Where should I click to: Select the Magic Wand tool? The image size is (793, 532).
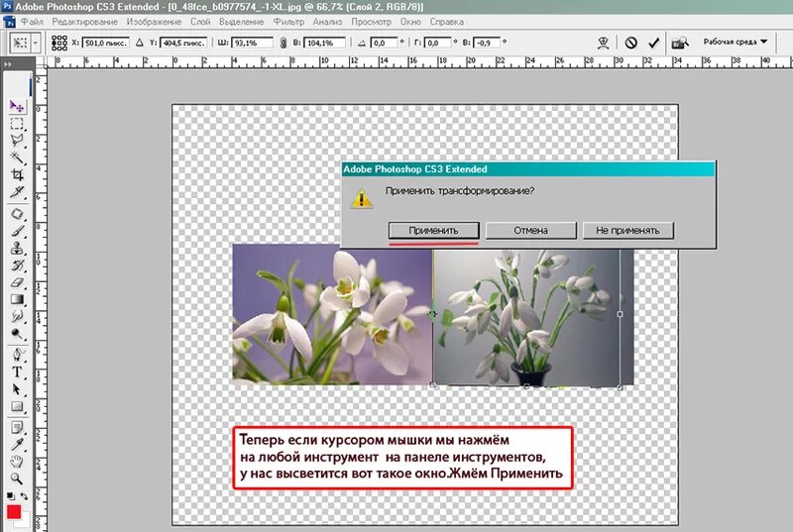(x=16, y=158)
